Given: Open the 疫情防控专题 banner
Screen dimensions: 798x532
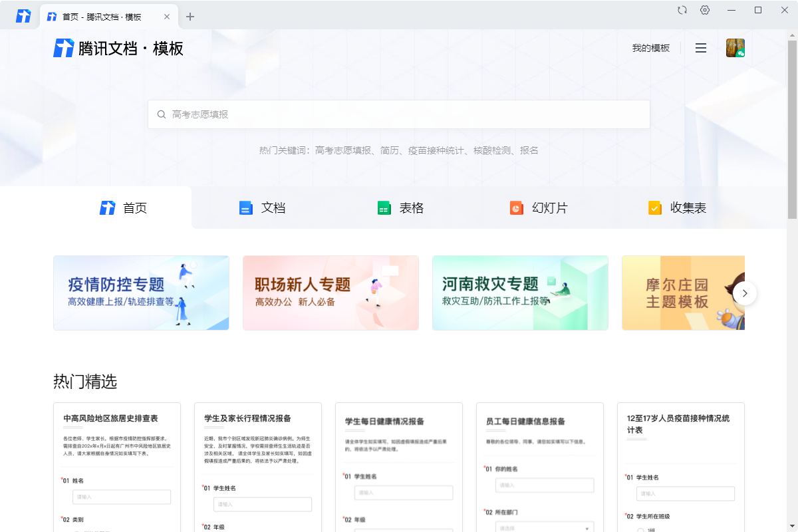Looking at the screenshot, I should pyautogui.click(x=141, y=293).
